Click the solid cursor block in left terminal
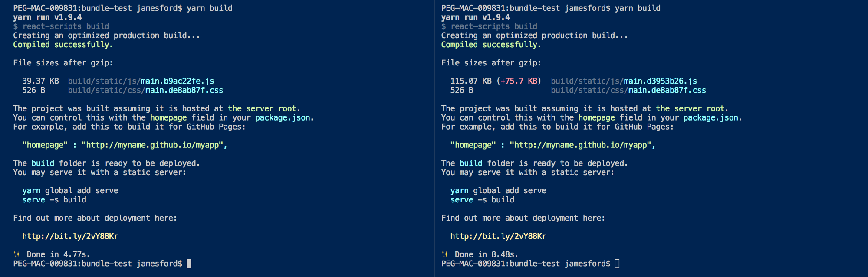 pos(189,264)
